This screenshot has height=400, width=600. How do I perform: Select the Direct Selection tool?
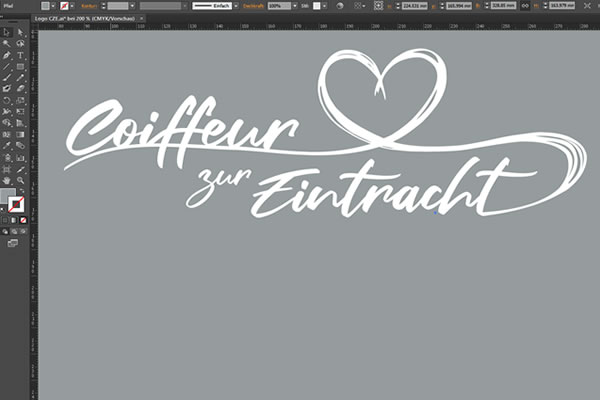point(19,31)
